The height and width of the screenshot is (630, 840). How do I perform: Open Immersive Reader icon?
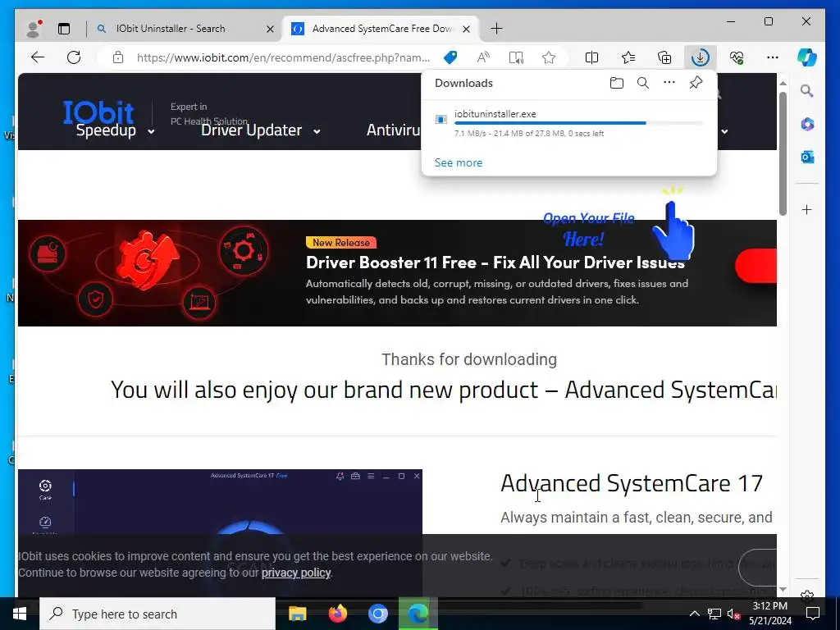pyautogui.click(x=516, y=57)
